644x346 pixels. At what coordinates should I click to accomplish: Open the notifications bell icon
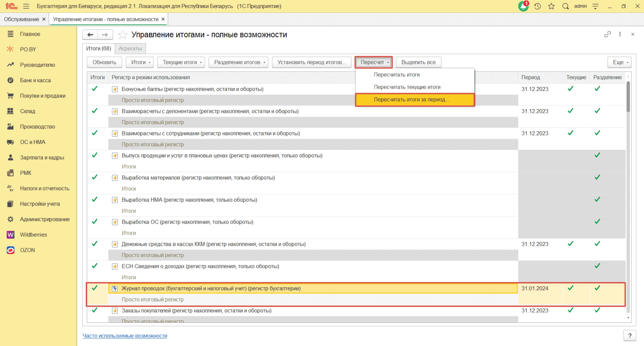523,6
